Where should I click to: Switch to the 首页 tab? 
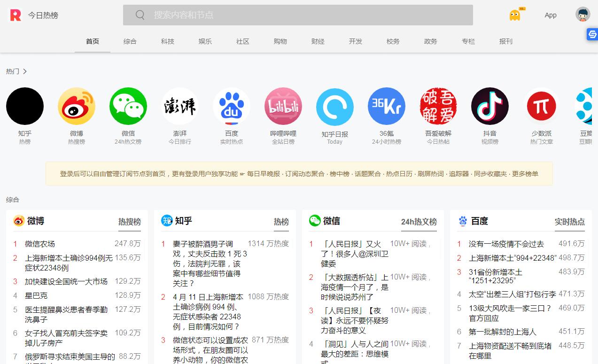tap(93, 41)
